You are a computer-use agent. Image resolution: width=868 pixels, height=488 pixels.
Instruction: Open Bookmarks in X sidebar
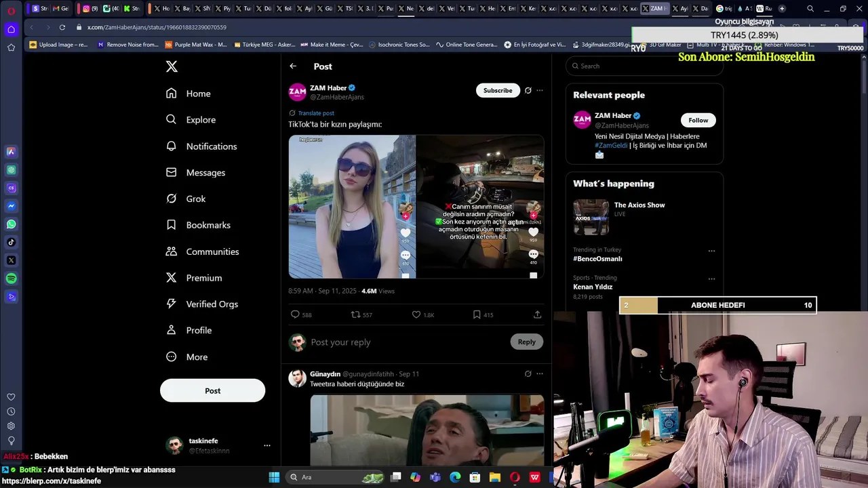pos(198,225)
